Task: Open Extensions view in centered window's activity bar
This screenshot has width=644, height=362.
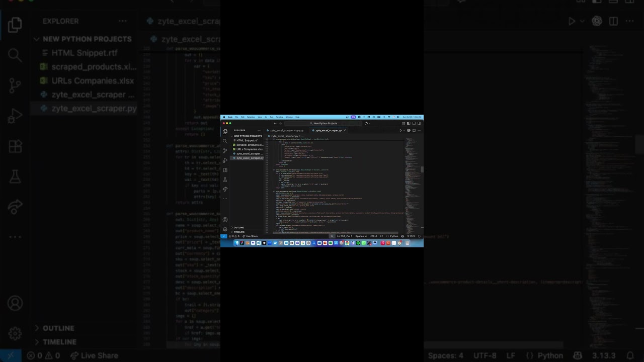Action: pyautogui.click(x=225, y=170)
